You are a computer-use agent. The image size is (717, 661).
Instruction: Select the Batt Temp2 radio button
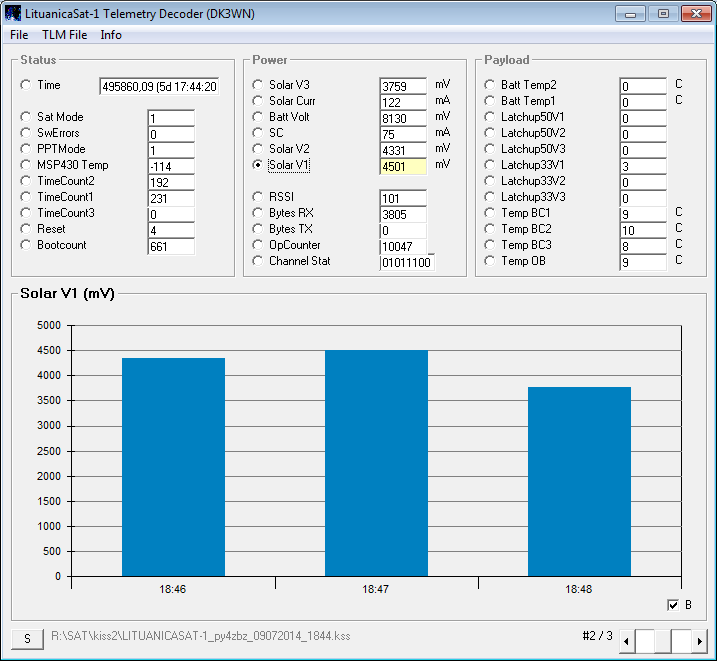tap(489, 85)
